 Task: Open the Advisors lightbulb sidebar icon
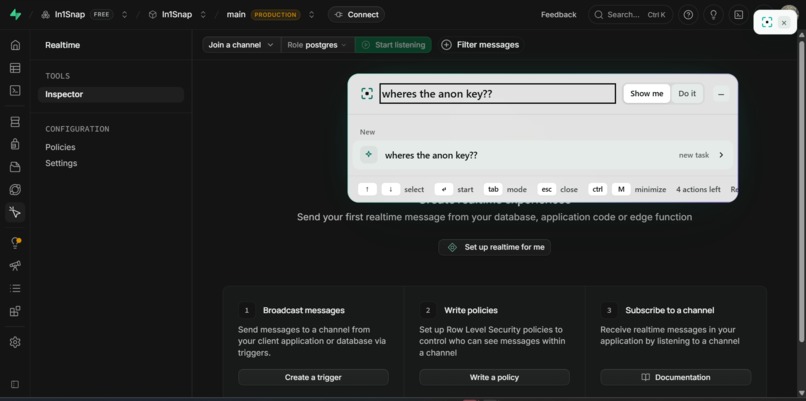point(15,243)
